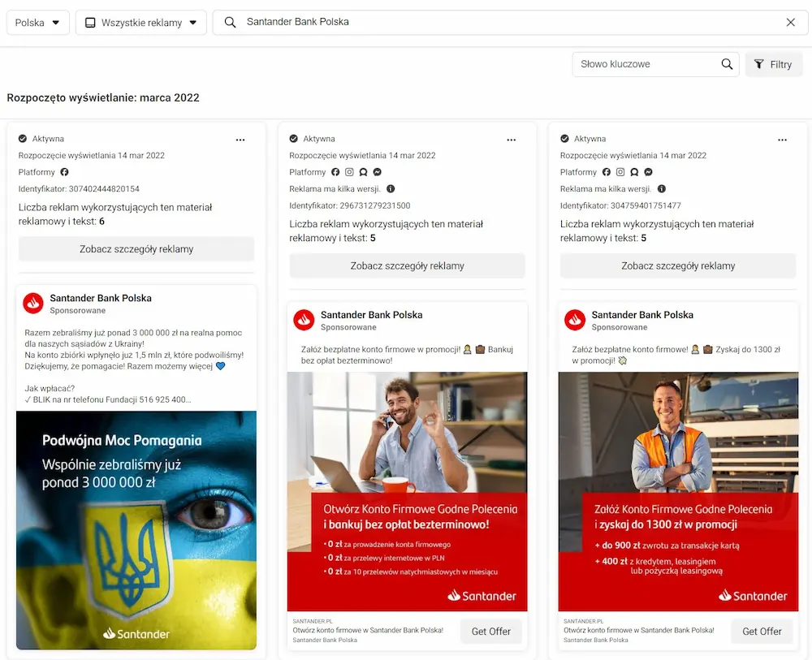Expand the Polska country dropdown
The width and height of the screenshot is (812, 660).
click(x=38, y=23)
